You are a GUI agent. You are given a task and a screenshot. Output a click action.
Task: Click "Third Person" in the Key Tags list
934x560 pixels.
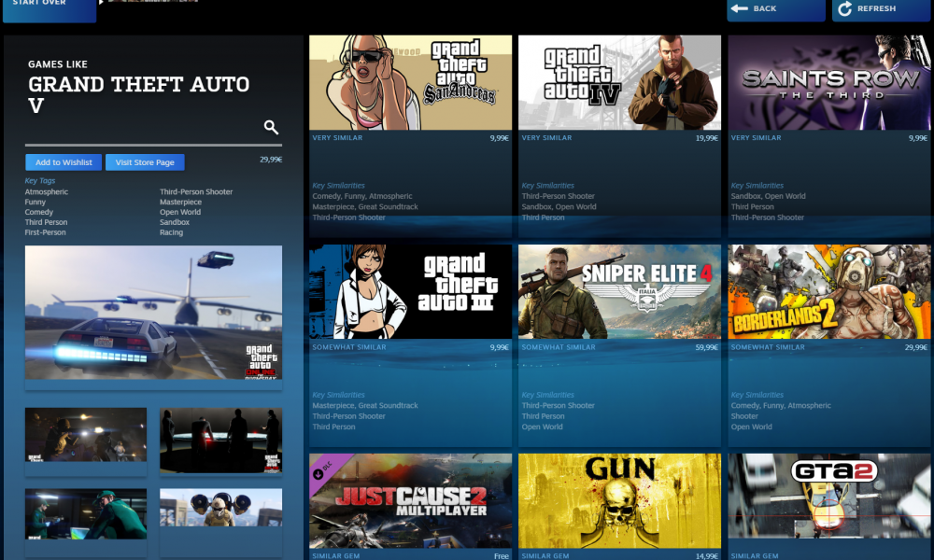(46, 222)
